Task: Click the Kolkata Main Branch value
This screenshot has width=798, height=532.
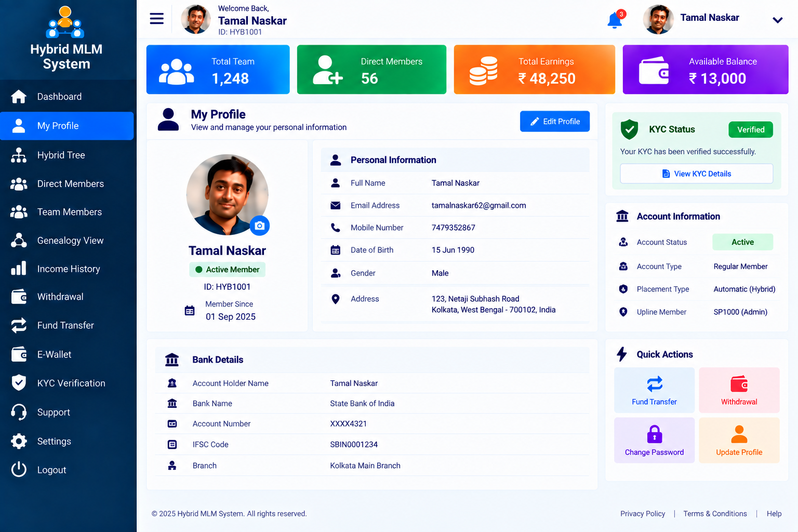Action: [x=365, y=465]
